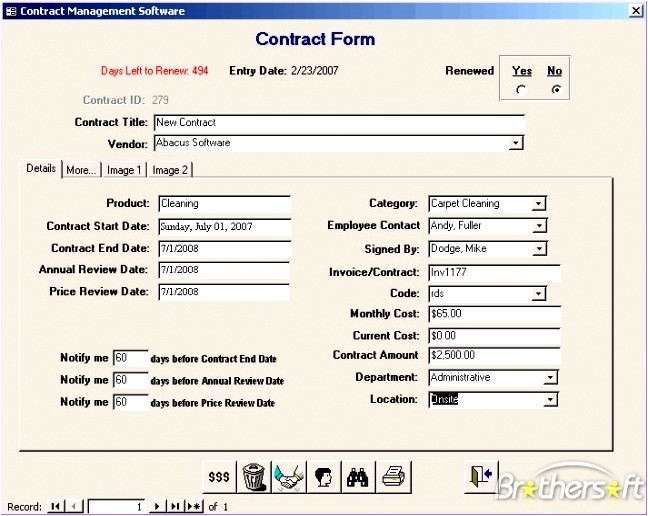Click notify days before Contract End Date field

[131, 358]
